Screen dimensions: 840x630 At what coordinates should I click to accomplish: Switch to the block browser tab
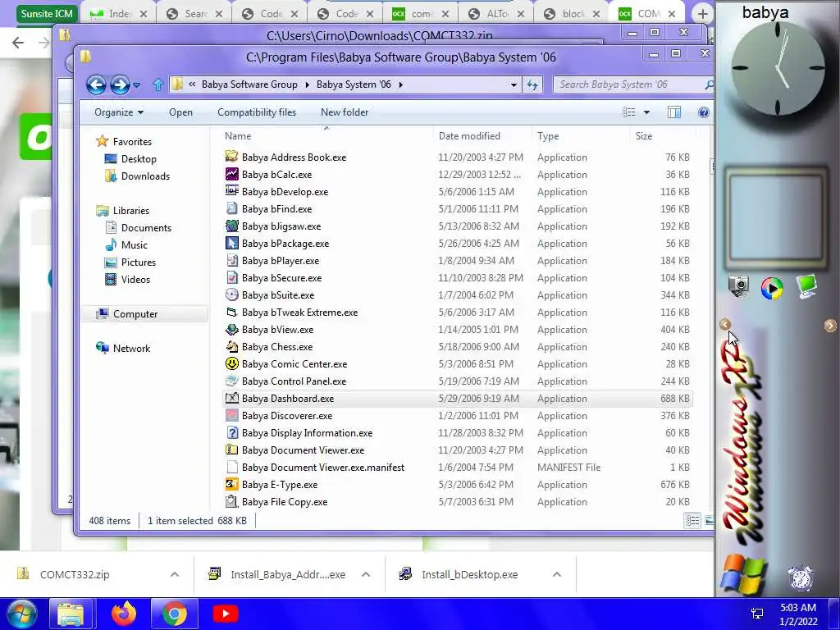571,14
